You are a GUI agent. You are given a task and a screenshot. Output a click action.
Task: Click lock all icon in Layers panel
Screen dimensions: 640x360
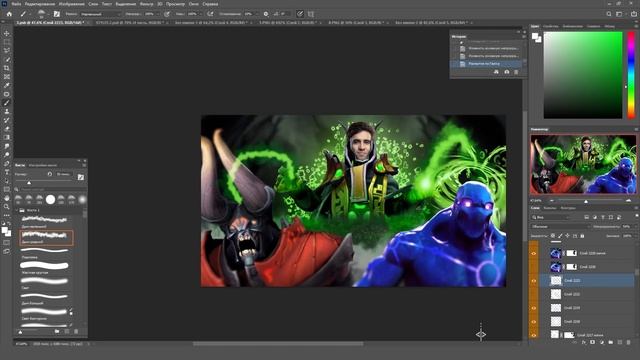tap(582, 236)
